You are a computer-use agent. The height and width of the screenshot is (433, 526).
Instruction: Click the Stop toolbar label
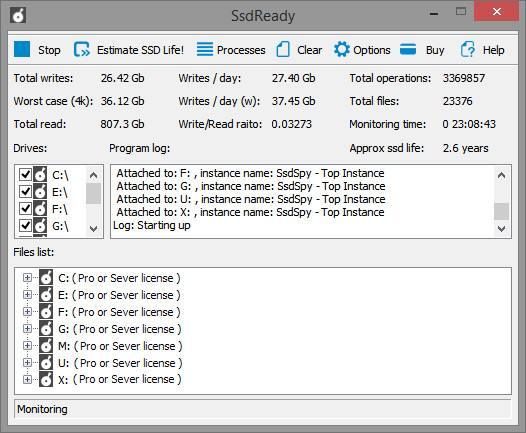[49, 50]
